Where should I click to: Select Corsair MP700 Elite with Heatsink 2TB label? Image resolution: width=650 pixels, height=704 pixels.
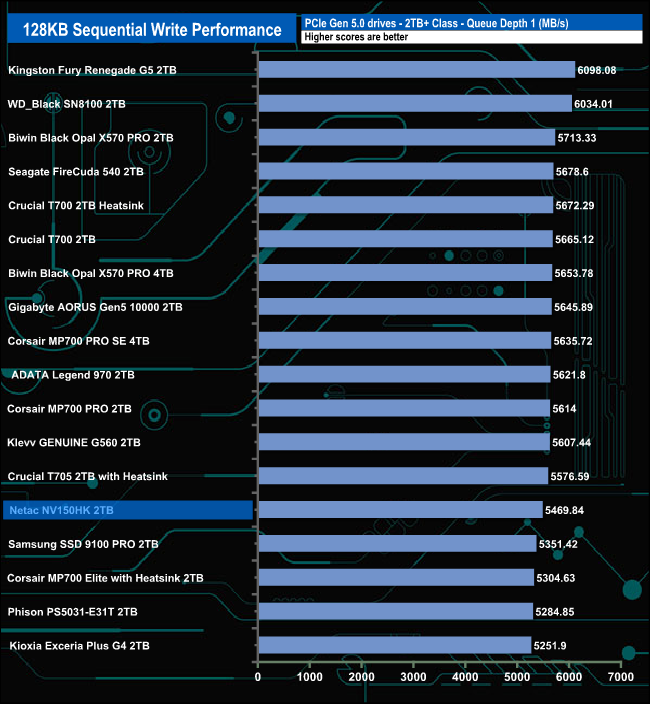coord(105,578)
